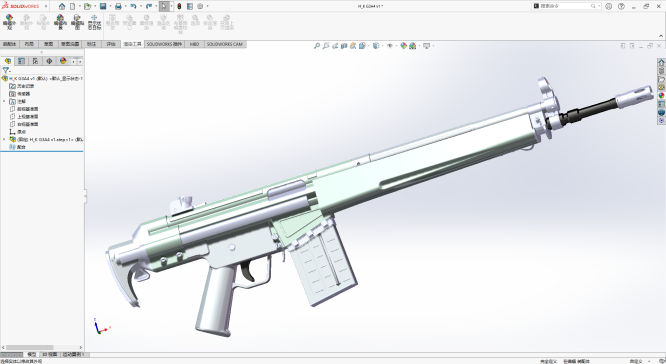Open the Help question mark icon

(x=621, y=6)
